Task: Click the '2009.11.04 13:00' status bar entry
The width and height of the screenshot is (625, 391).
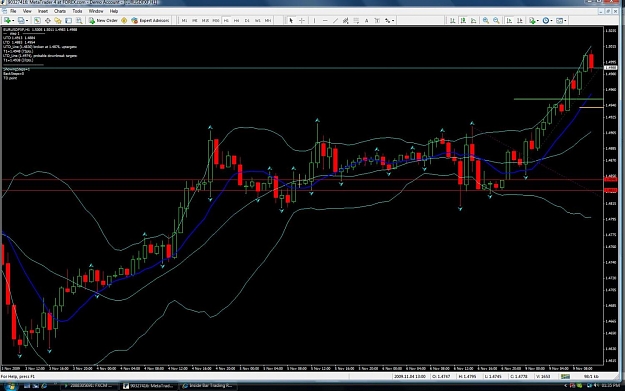Action: point(410,376)
